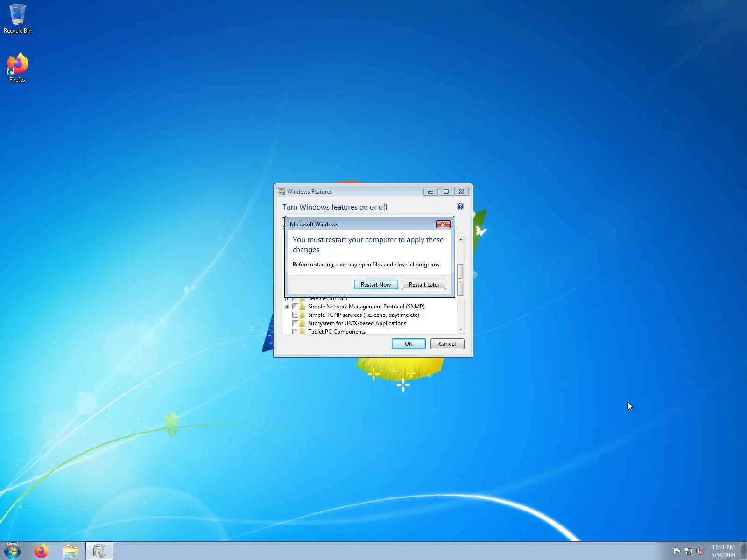Select the 'Simple Network Management Protocol (SNMP)' row text

tap(366, 307)
